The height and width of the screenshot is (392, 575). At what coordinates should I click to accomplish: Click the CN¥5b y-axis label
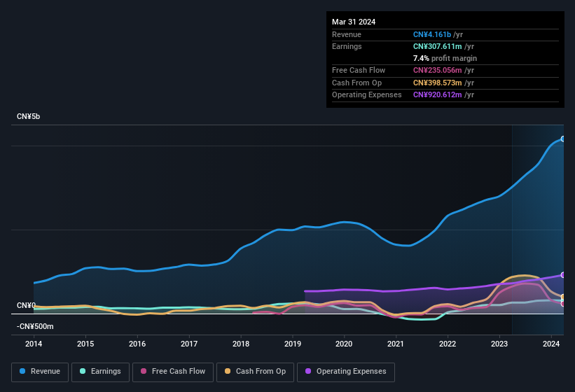[x=28, y=116]
